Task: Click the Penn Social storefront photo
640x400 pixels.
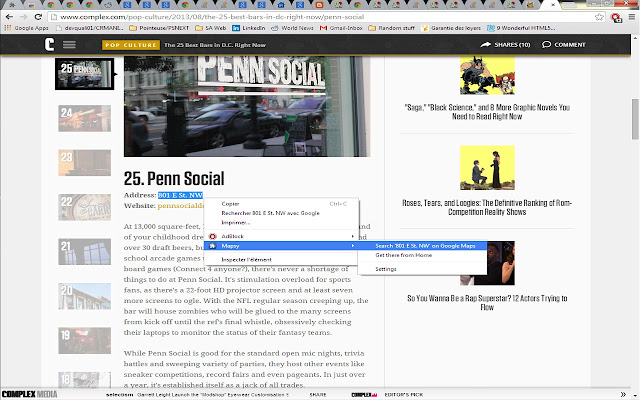Action: tap(247, 106)
